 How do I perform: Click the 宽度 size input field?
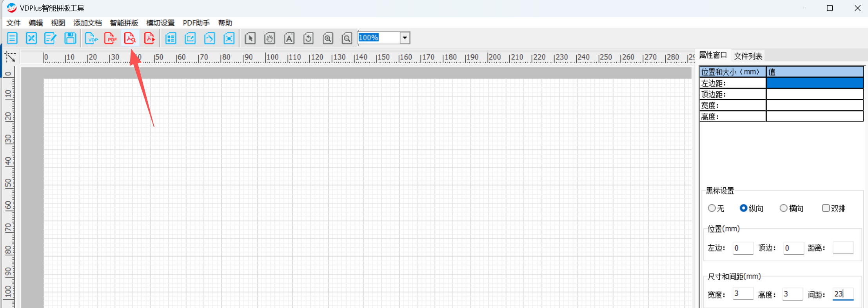click(743, 294)
